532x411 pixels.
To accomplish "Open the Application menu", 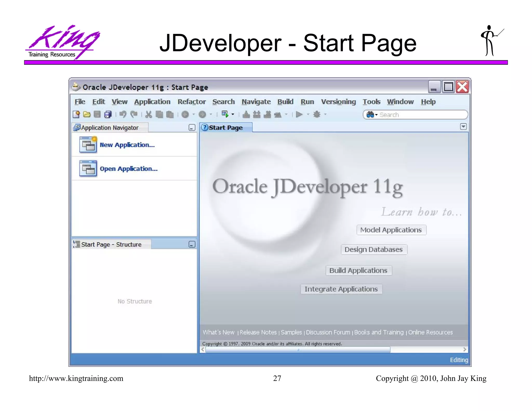I will [x=152, y=102].
